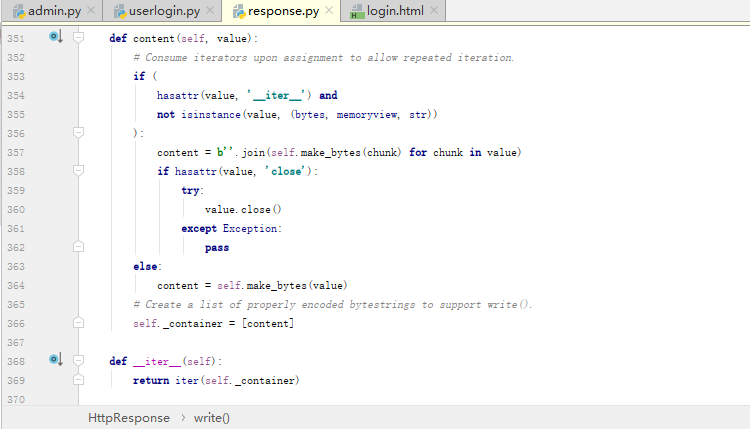Viewport: 750px width, 429px height.
Task: Click the 'pass' keyword on line 362
Action: pos(217,248)
